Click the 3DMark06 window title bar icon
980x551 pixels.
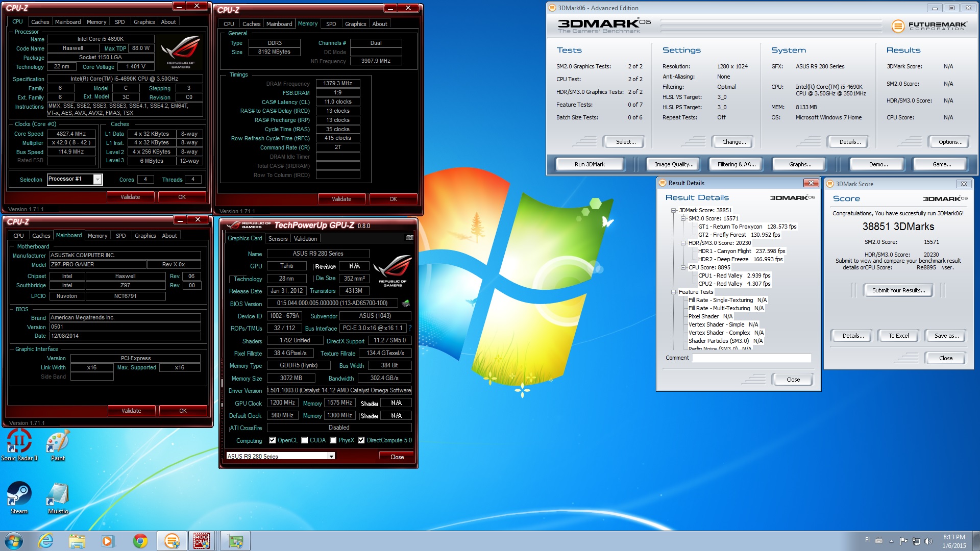pos(552,8)
